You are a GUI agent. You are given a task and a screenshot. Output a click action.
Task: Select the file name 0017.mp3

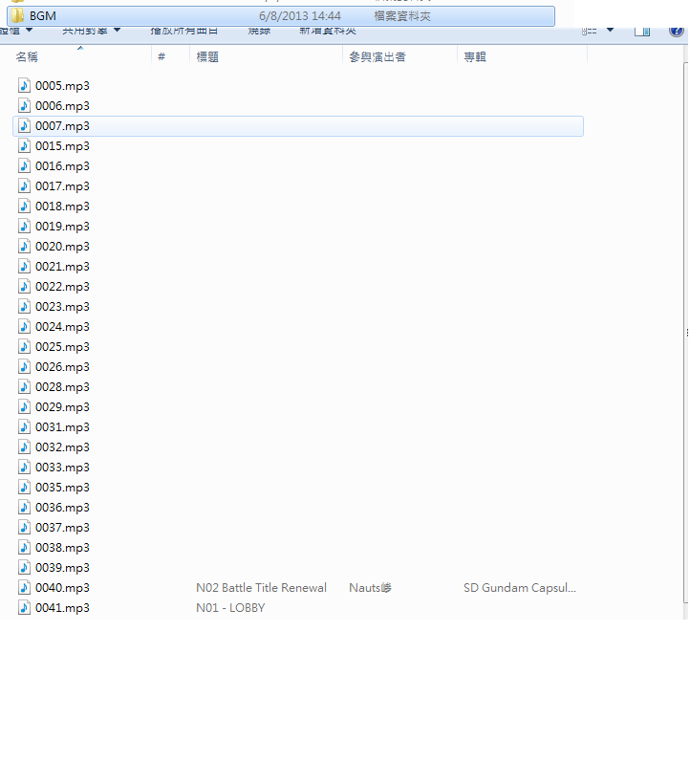point(62,186)
